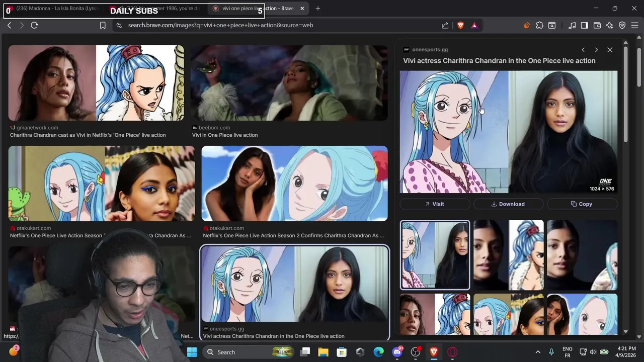
Task: Click the microphone tray icon
Action: click(x=551, y=352)
